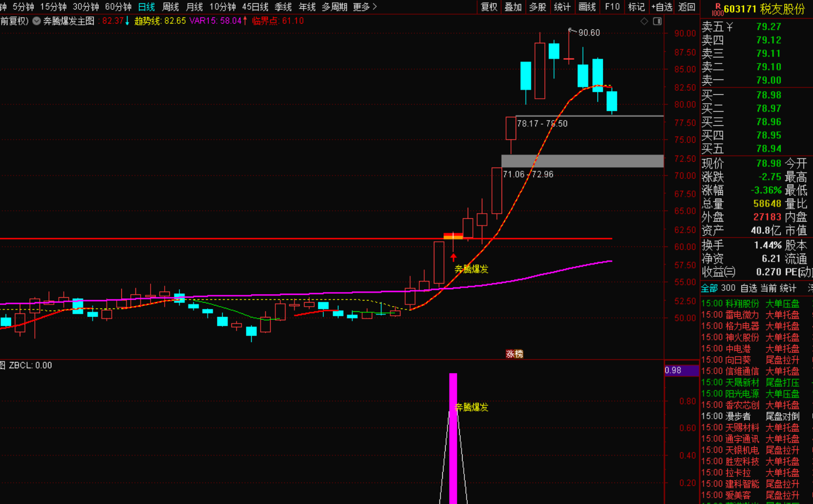Select the 自选 filter in trade list
This screenshot has height=504, width=813.
pyautogui.click(x=748, y=288)
